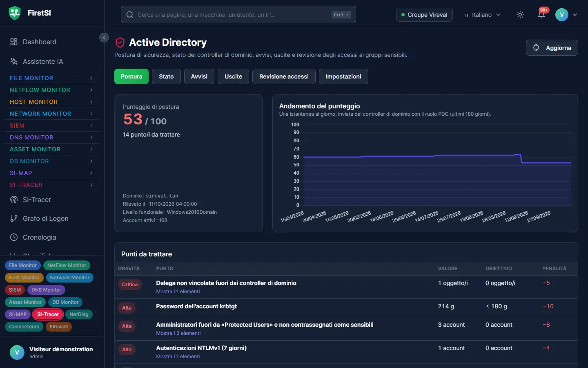Click the Groupe Vireval tenant button
The image size is (588, 368).
424,15
